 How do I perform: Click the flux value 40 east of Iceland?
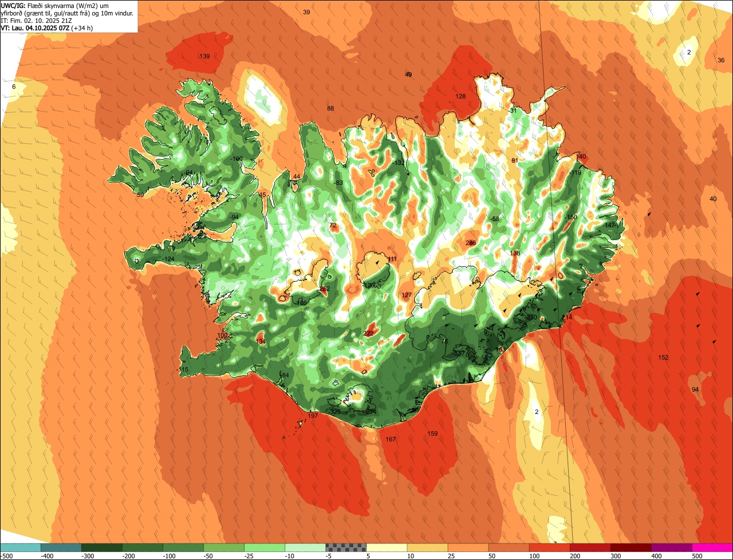click(x=713, y=199)
